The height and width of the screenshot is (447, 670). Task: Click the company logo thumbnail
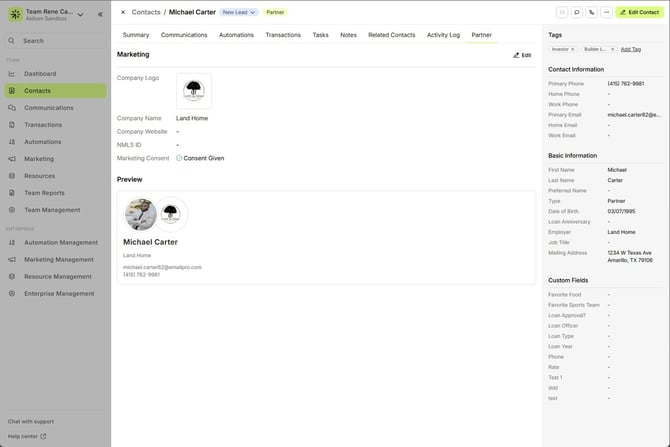pos(194,91)
